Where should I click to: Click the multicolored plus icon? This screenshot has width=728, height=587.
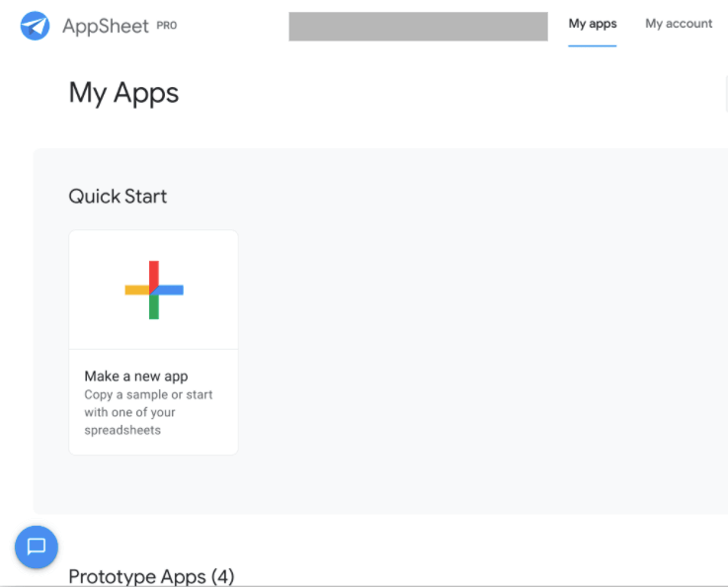154,290
